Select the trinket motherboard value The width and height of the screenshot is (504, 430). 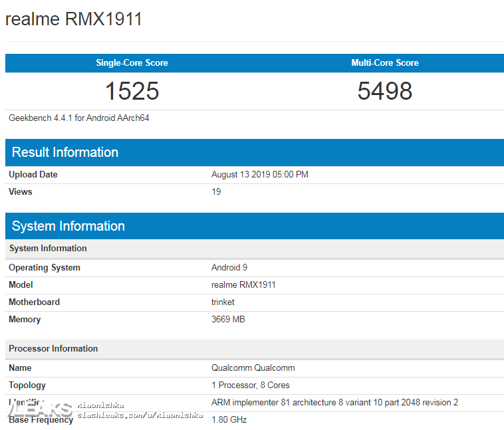coord(223,302)
